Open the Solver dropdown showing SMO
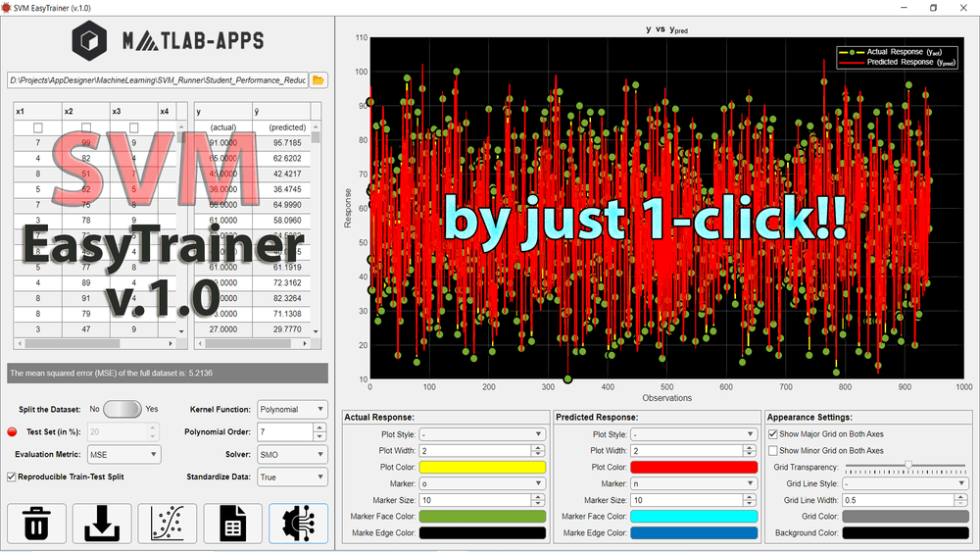The image size is (980, 552). coord(292,454)
